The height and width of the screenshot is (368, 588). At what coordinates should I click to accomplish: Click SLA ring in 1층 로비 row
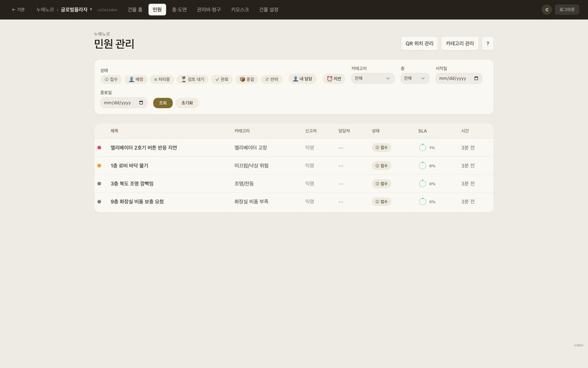pyautogui.click(x=422, y=165)
